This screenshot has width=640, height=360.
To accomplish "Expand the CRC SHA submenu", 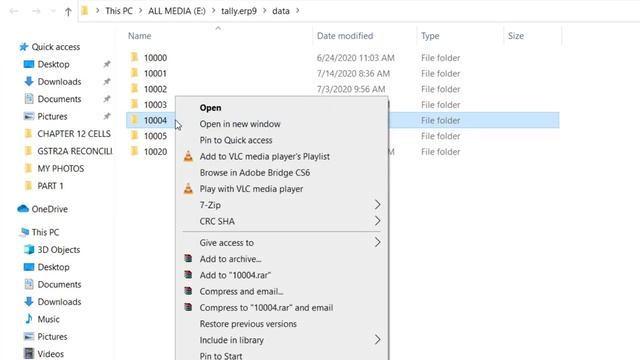I will [x=282, y=221].
